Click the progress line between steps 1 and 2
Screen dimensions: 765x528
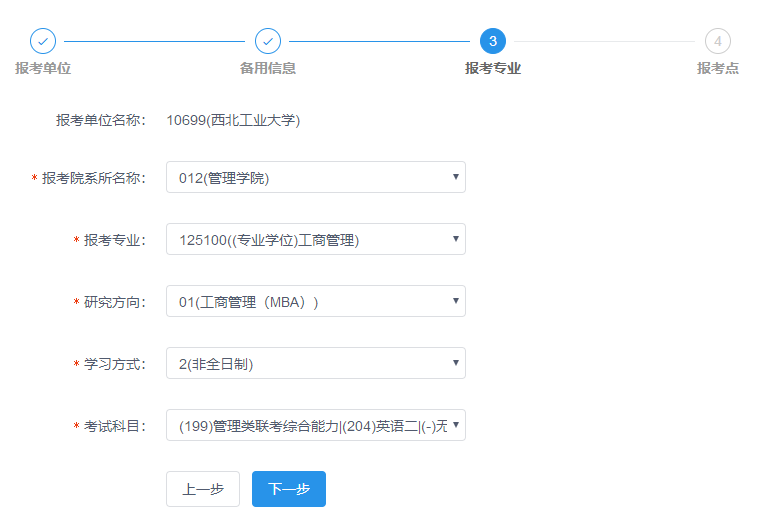click(x=155, y=41)
